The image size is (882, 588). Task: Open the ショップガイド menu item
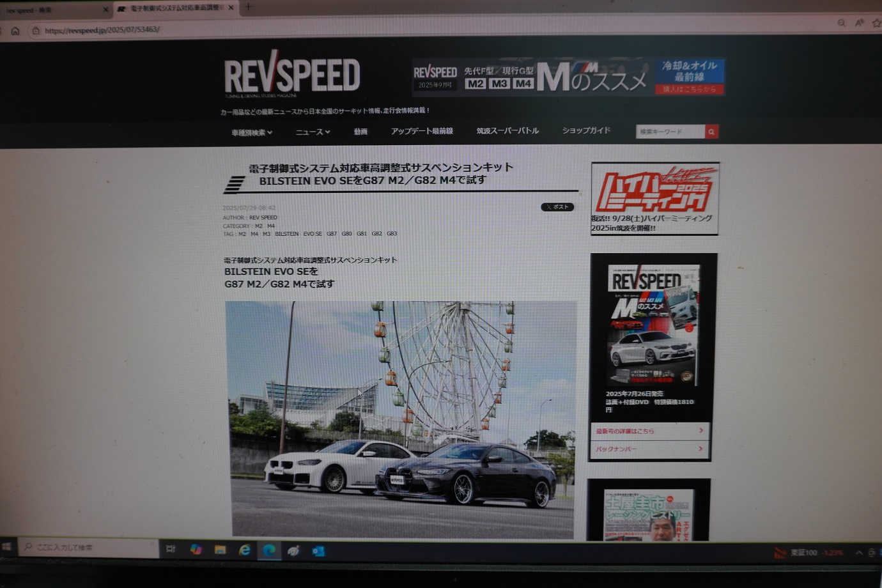(586, 130)
